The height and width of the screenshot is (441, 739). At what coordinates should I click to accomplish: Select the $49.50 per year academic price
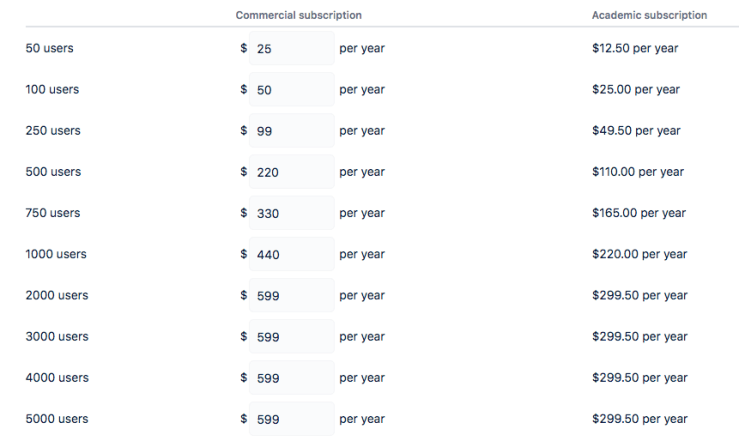point(636,131)
